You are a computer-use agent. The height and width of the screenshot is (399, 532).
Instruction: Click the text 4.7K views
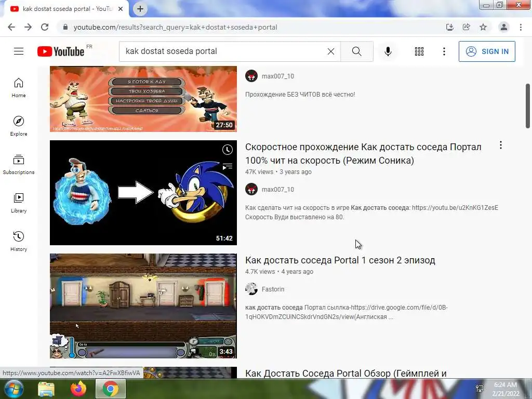(260, 271)
